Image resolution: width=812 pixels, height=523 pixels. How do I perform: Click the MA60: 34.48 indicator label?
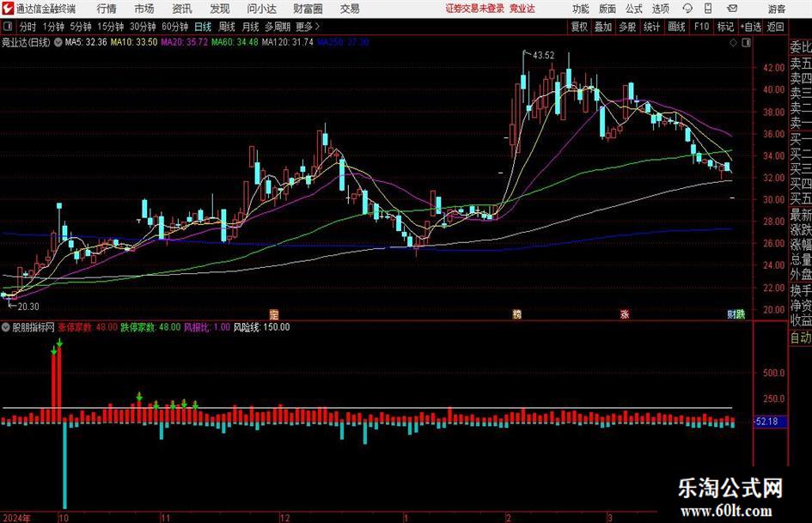[x=235, y=42]
